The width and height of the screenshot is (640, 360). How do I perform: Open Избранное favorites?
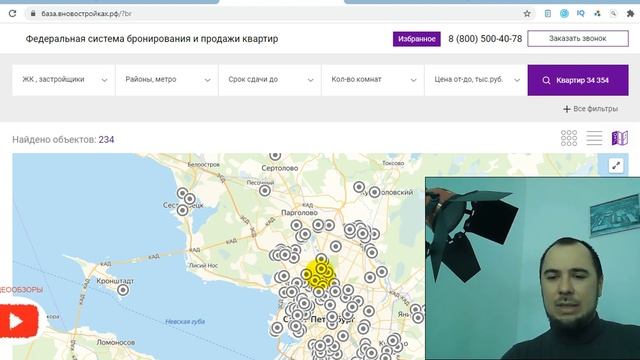tap(417, 39)
